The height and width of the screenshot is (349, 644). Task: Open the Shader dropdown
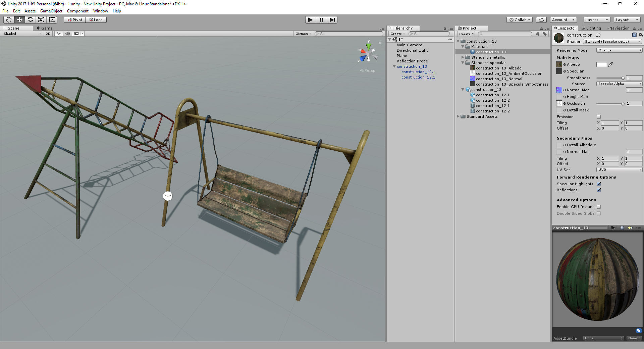pos(612,42)
